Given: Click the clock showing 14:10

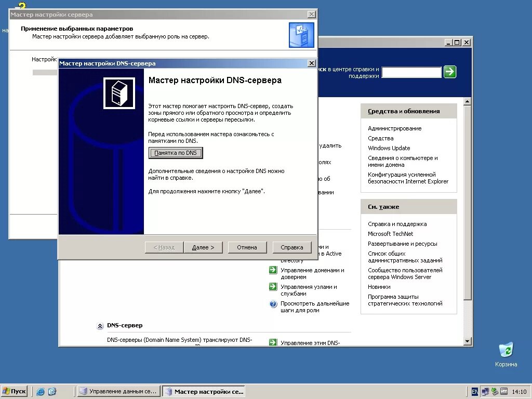Looking at the screenshot, I should pyautogui.click(x=519, y=392).
